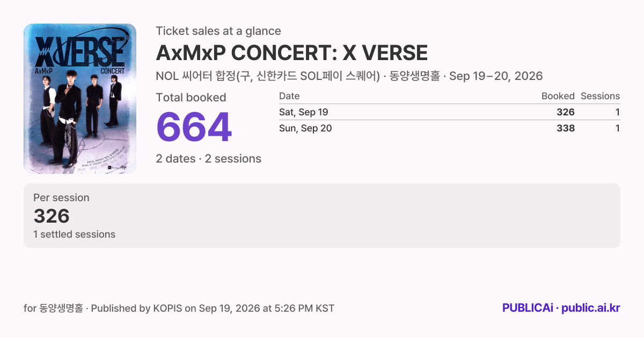Click the Booked column header
The width and height of the screenshot is (644, 338).
pyautogui.click(x=558, y=96)
